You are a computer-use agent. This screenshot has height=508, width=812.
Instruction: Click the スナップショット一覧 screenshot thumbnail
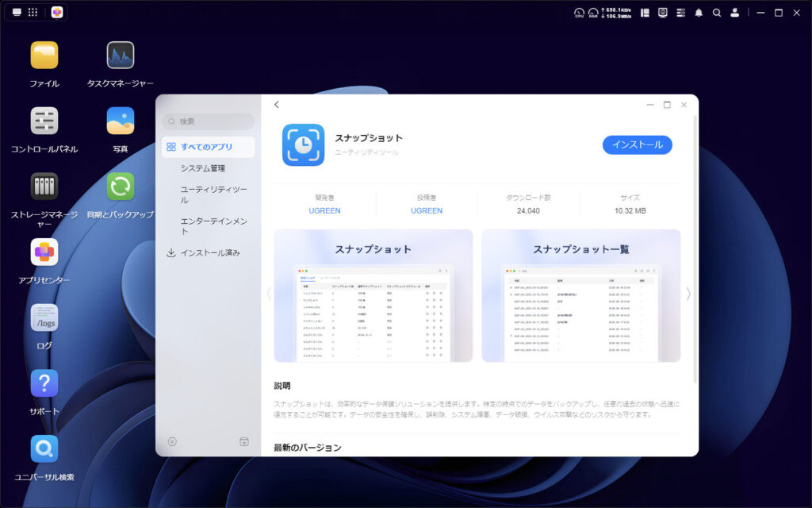pyautogui.click(x=581, y=294)
